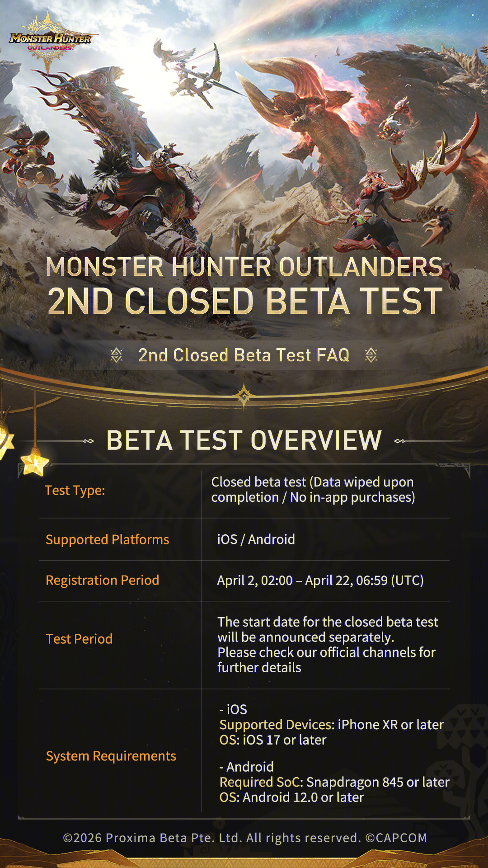This screenshot has height=868, width=488.
Task: Click flourish right of Beta Test Overview
Action: click(x=399, y=441)
